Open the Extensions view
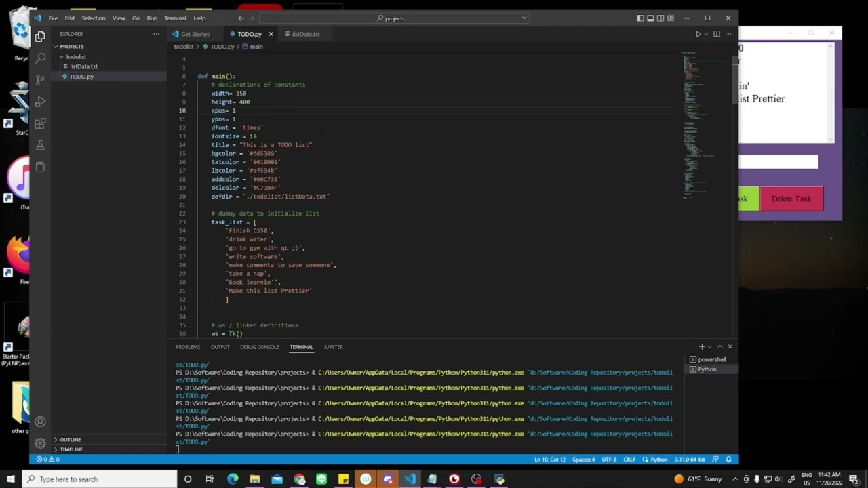Image resolution: width=868 pixels, height=488 pixels. pos(40,123)
